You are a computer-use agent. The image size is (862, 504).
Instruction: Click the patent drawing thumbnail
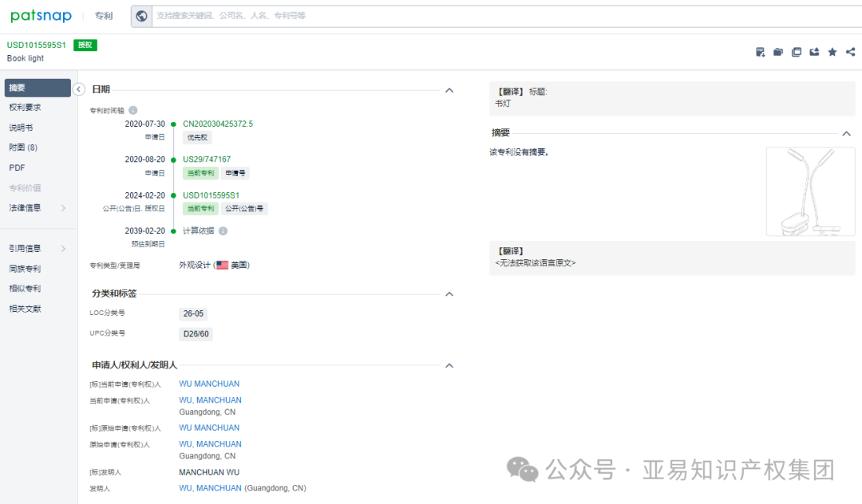810,192
